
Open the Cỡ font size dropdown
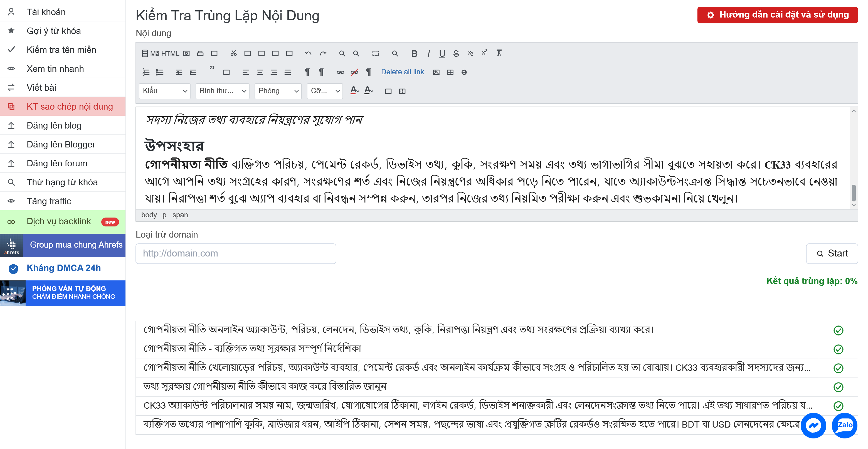(x=325, y=91)
